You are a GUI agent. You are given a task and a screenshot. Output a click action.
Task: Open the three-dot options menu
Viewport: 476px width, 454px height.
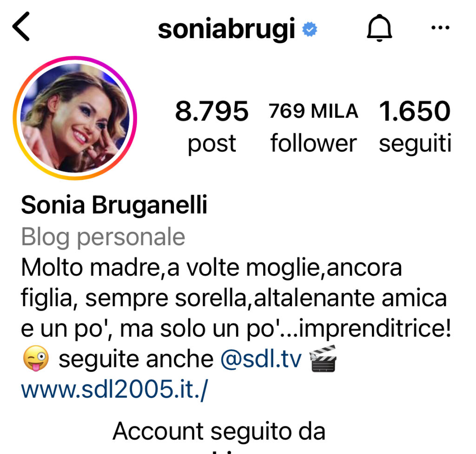coord(440,27)
